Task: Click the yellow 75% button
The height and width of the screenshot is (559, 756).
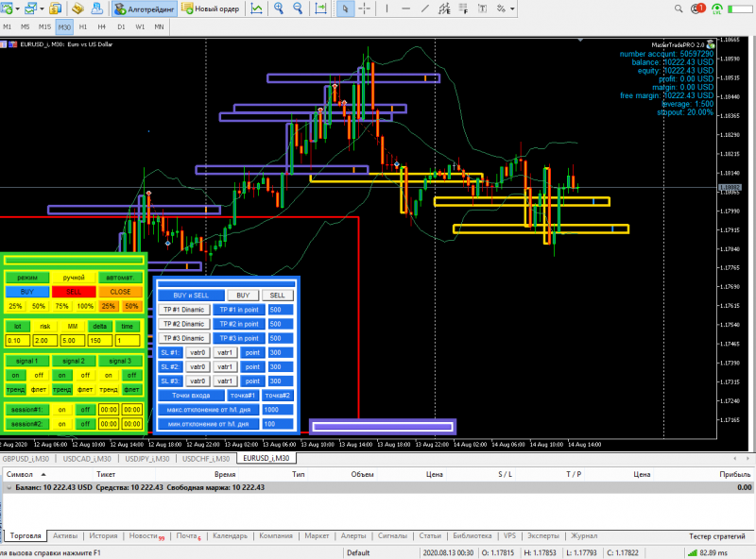Action: tap(61, 306)
